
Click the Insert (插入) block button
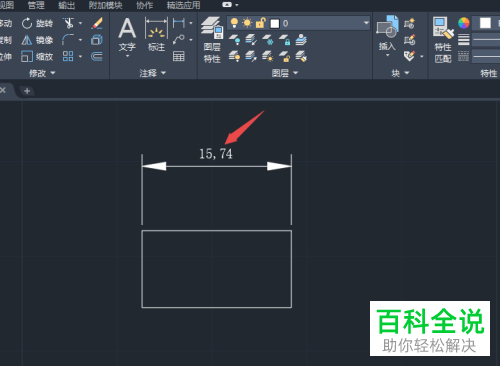pyautogui.click(x=387, y=33)
